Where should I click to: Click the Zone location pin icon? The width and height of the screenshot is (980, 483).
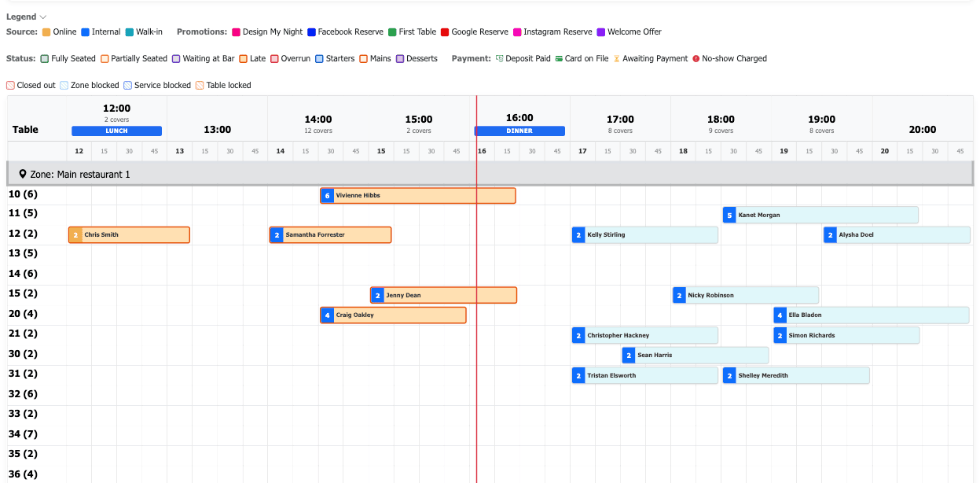pyautogui.click(x=23, y=174)
